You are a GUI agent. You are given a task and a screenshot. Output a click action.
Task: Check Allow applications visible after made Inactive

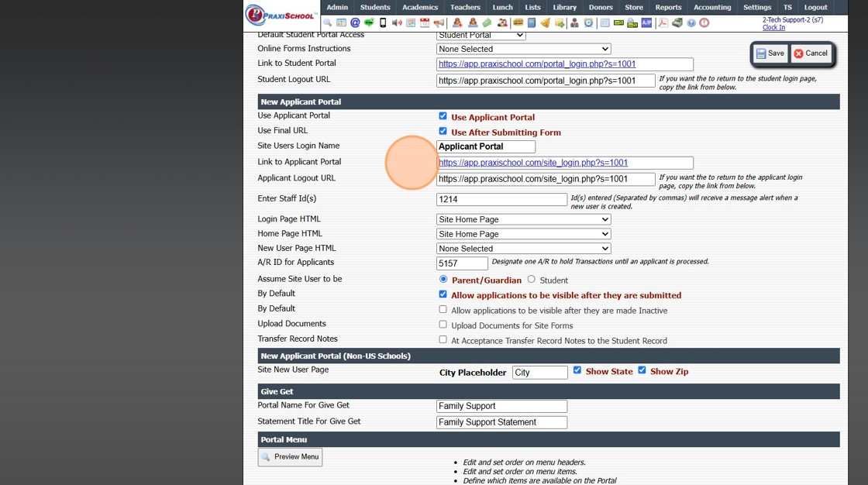pos(443,309)
